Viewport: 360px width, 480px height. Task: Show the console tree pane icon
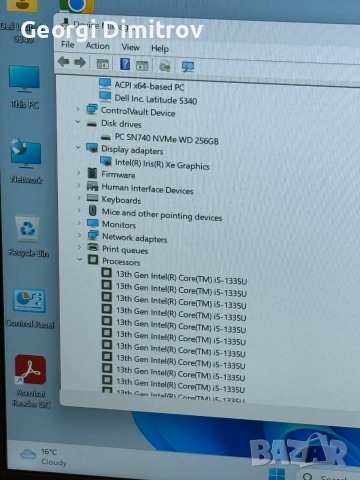pyautogui.click(x=103, y=63)
